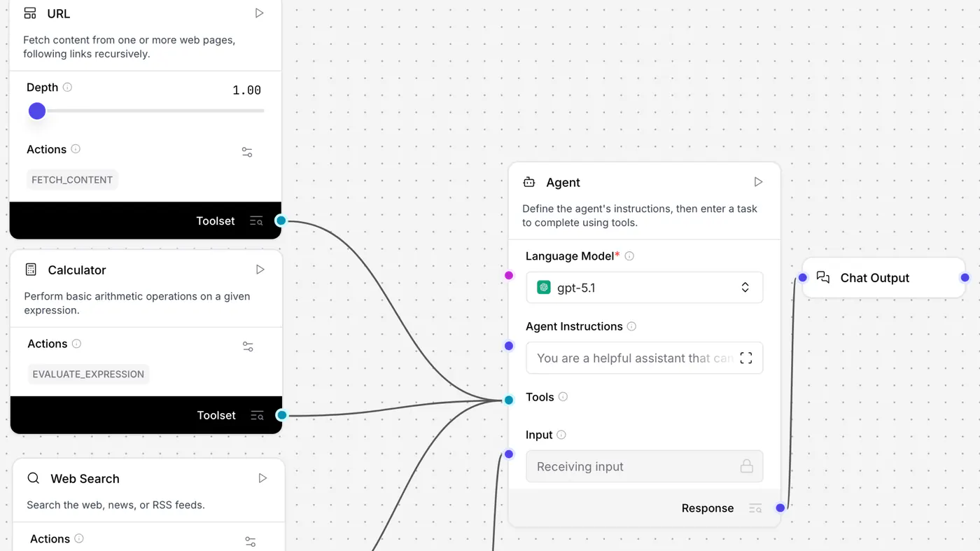The width and height of the screenshot is (980, 551).
Task: Click the Chat Output right output port
Action: click(x=965, y=278)
